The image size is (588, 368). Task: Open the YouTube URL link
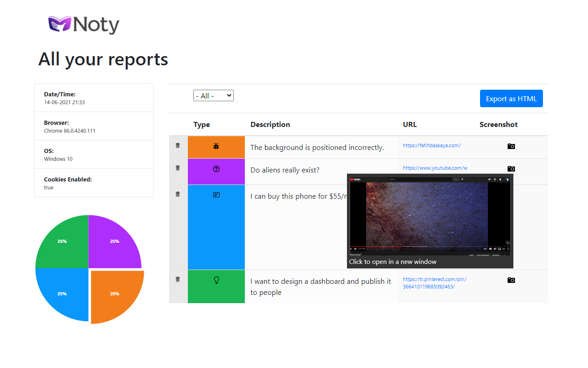pyautogui.click(x=435, y=168)
